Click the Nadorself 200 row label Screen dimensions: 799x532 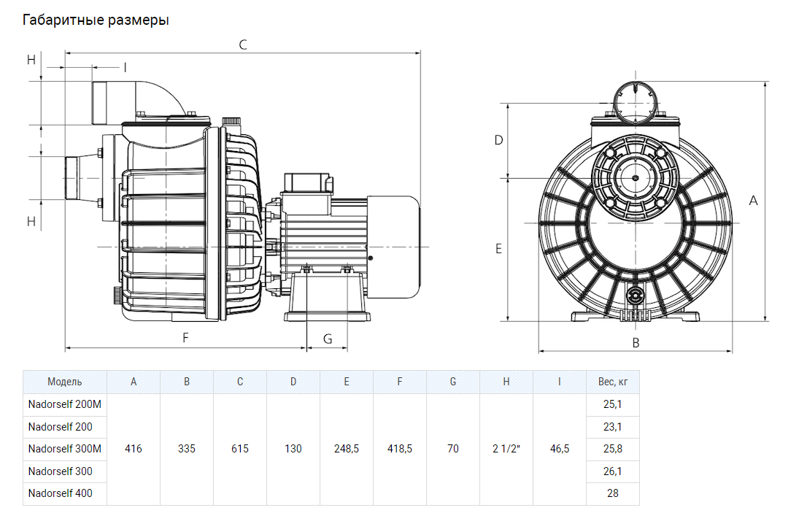[60, 426]
